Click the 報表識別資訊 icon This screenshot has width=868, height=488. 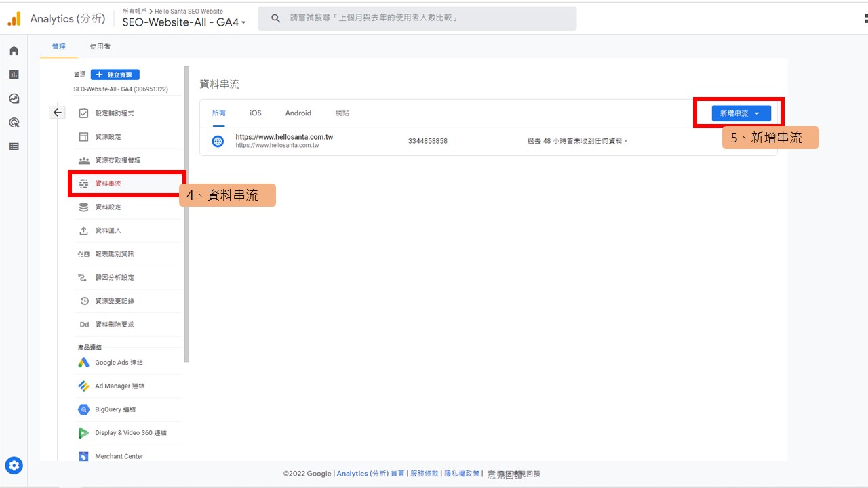click(x=83, y=254)
